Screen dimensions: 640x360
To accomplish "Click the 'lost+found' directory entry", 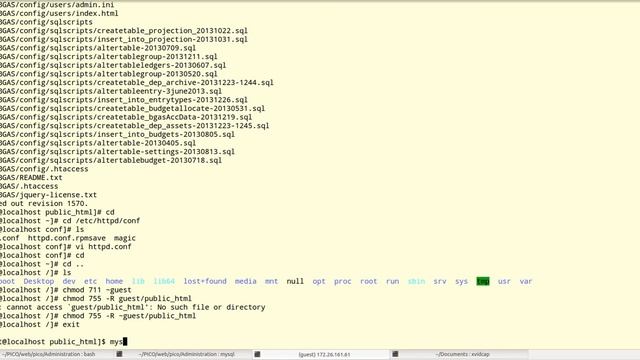I will [x=205, y=281].
